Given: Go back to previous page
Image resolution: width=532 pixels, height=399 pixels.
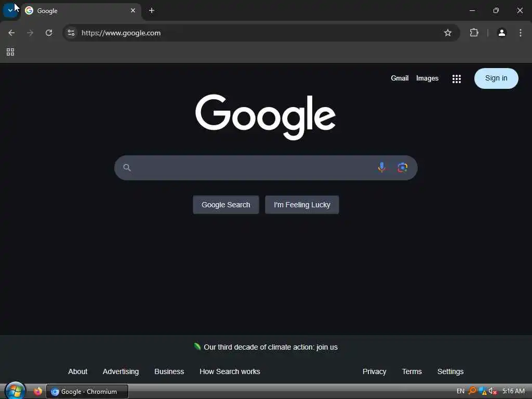Looking at the screenshot, I should pyautogui.click(x=11, y=33).
